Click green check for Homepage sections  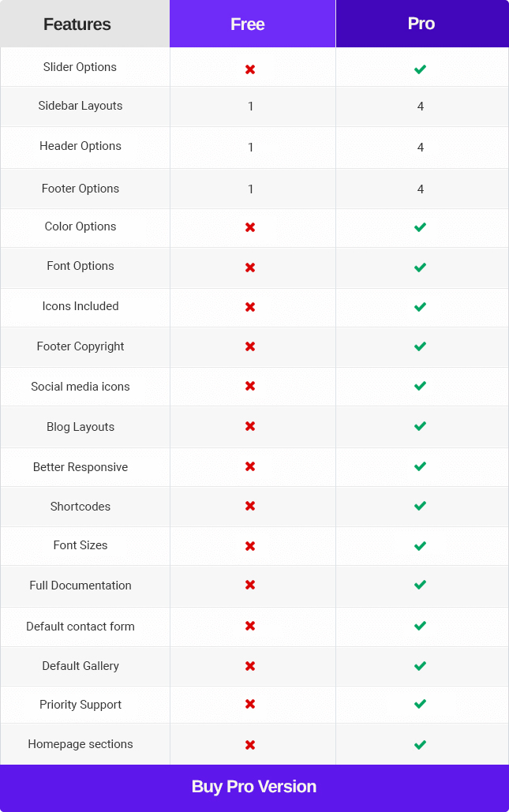click(420, 745)
